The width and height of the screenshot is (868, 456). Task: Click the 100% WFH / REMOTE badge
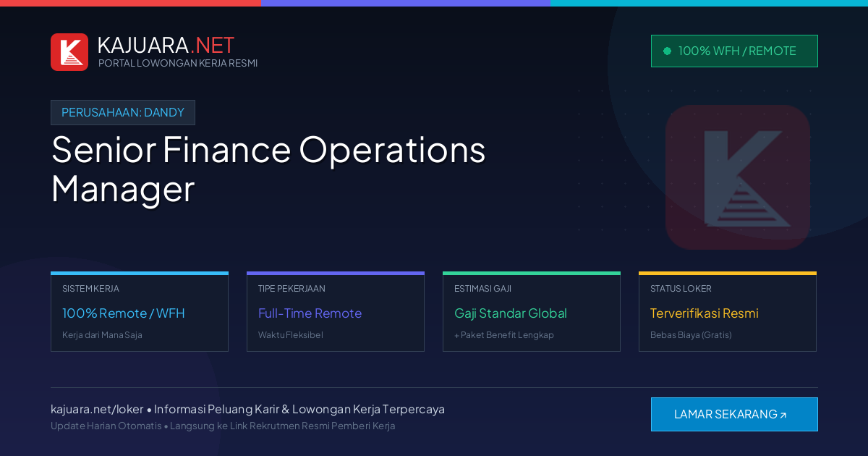pyautogui.click(x=734, y=51)
